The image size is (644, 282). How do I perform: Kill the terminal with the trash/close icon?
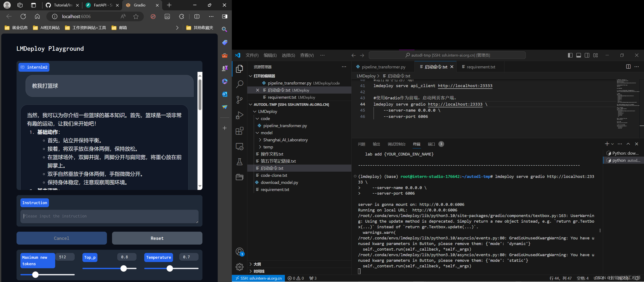(x=636, y=144)
